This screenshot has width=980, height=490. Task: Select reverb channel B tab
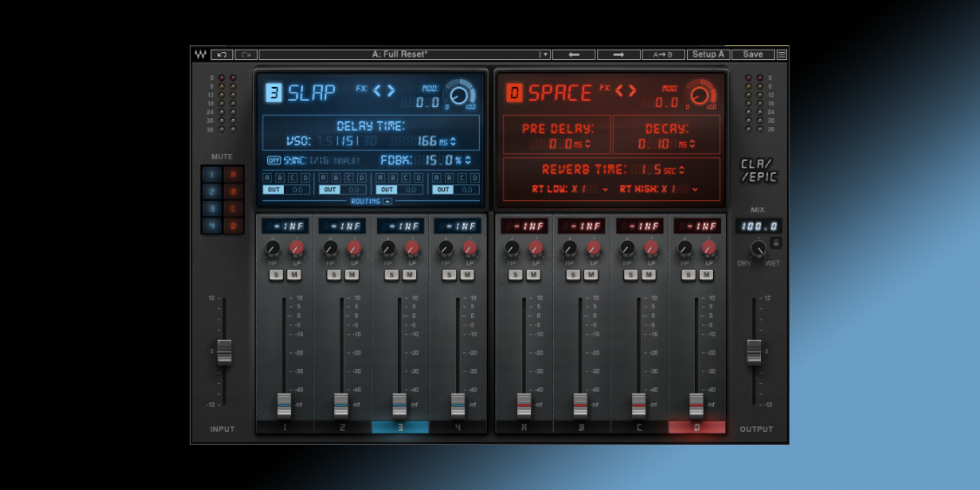(x=581, y=427)
